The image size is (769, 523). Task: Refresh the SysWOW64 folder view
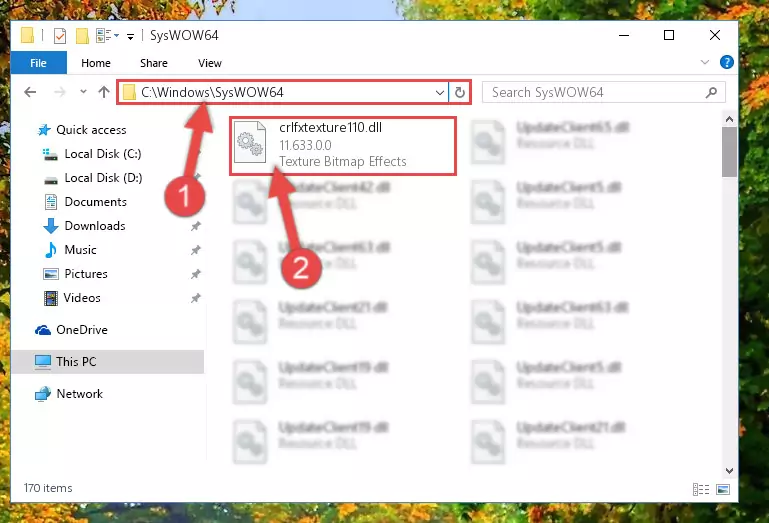coord(460,92)
